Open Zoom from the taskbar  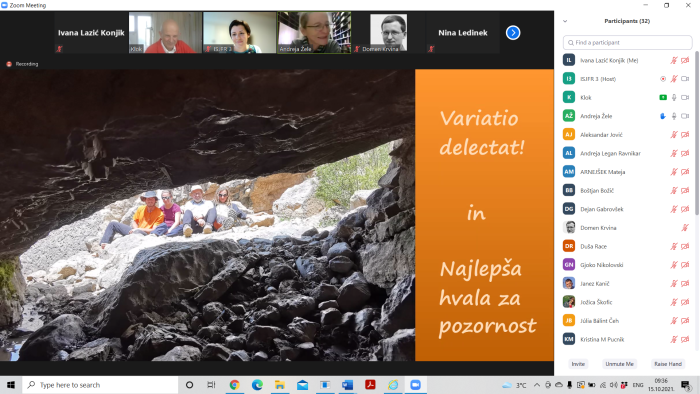[416, 385]
